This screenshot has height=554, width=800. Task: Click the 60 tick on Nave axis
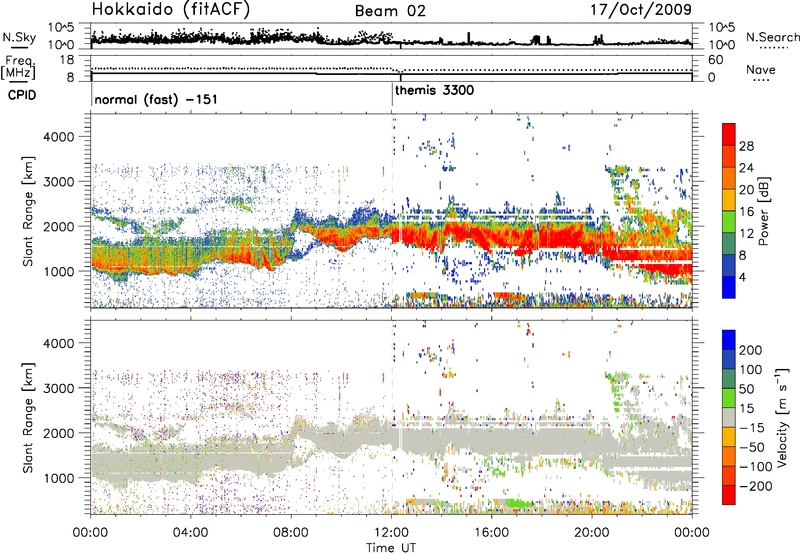(x=715, y=60)
